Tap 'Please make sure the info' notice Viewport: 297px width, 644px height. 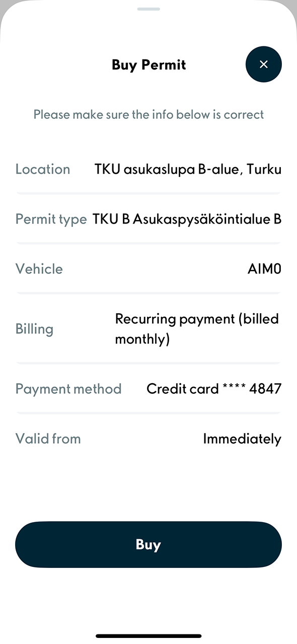point(148,115)
